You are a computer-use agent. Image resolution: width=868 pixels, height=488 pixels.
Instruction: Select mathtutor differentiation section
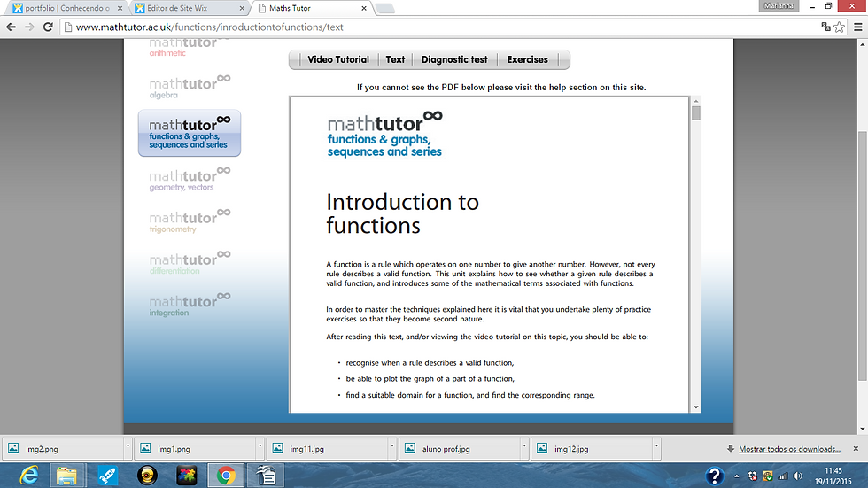(190, 263)
